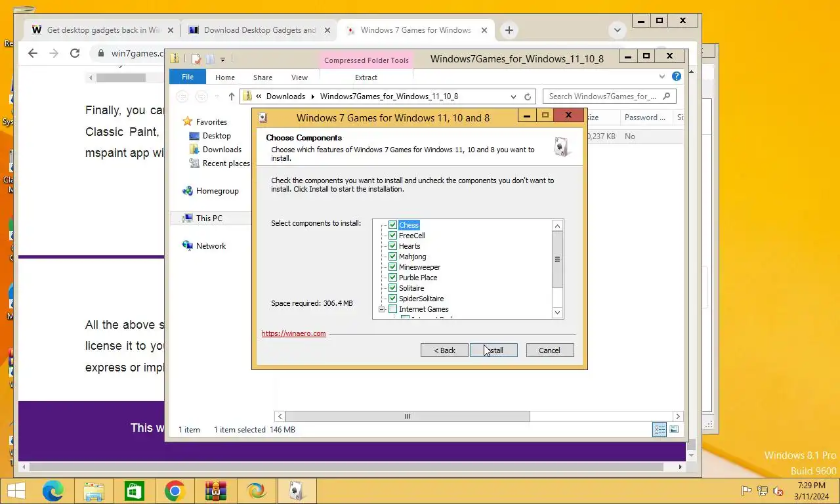
Task: Click the Downloads breadcrumb in address bar
Action: (285, 96)
